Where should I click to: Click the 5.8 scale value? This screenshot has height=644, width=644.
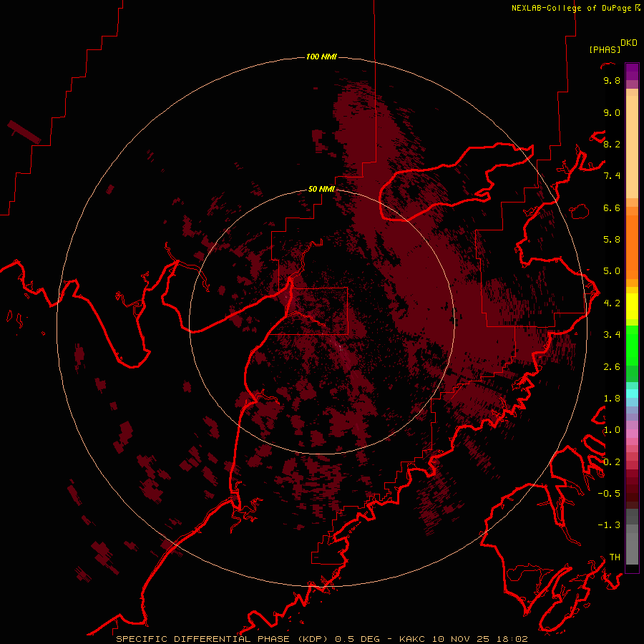tap(612, 240)
